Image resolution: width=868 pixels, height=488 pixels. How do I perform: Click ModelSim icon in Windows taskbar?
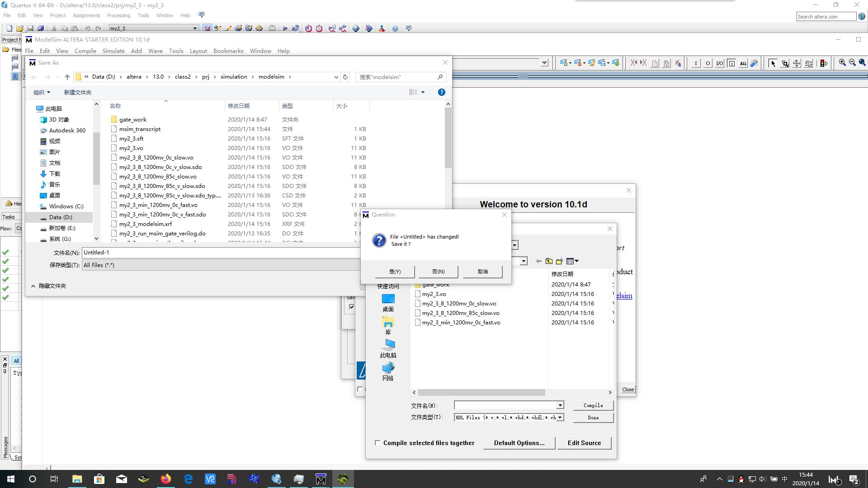pos(321,479)
